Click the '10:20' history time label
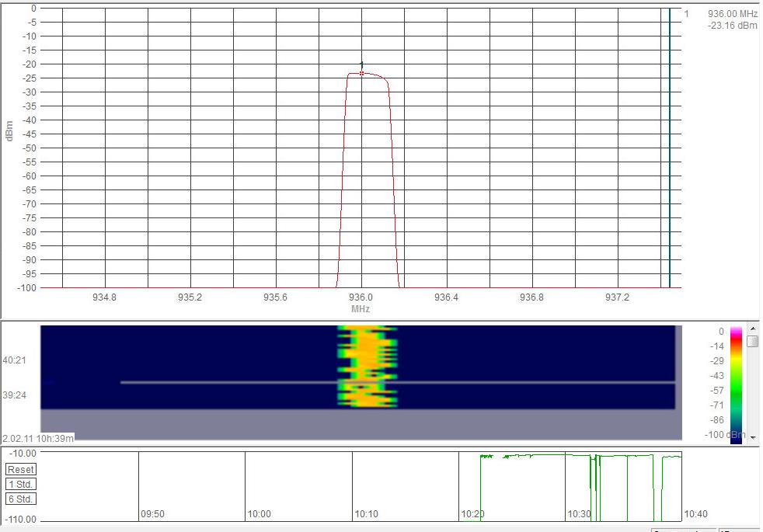The image size is (763, 532). tap(472, 514)
